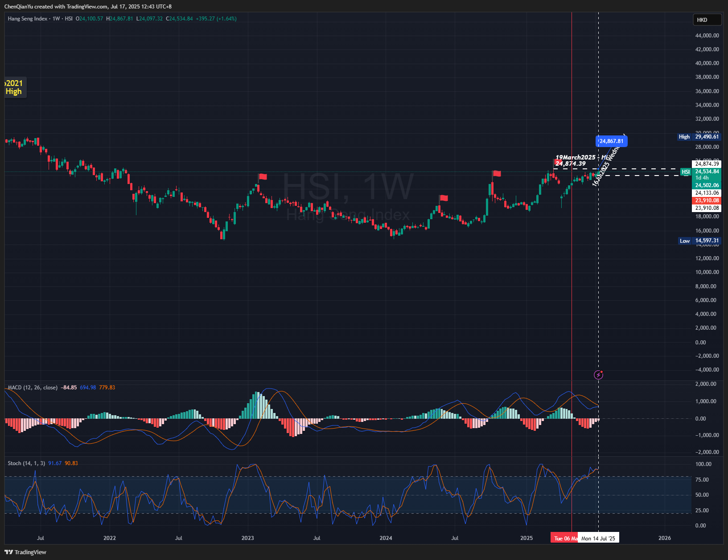Click the 2023 label on the time axis
Image resolution: width=728 pixels, height=560 pixels.
pos(248,538)
